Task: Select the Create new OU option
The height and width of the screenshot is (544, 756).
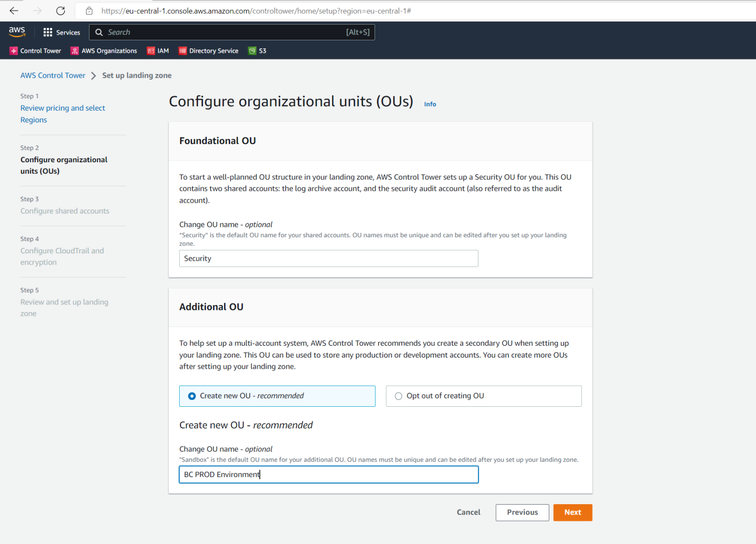Action: click(x=191, y=396)
